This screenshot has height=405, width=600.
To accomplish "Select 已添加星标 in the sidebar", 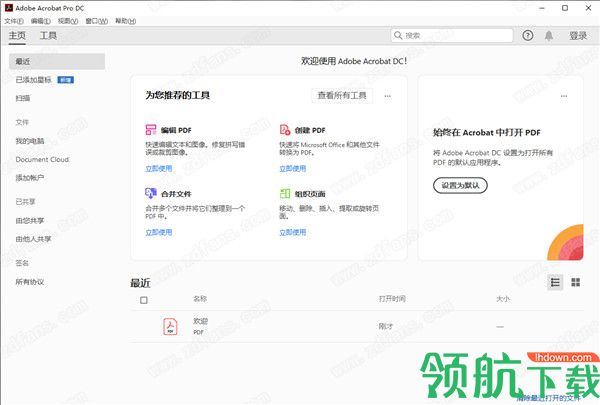I will 33,80.
